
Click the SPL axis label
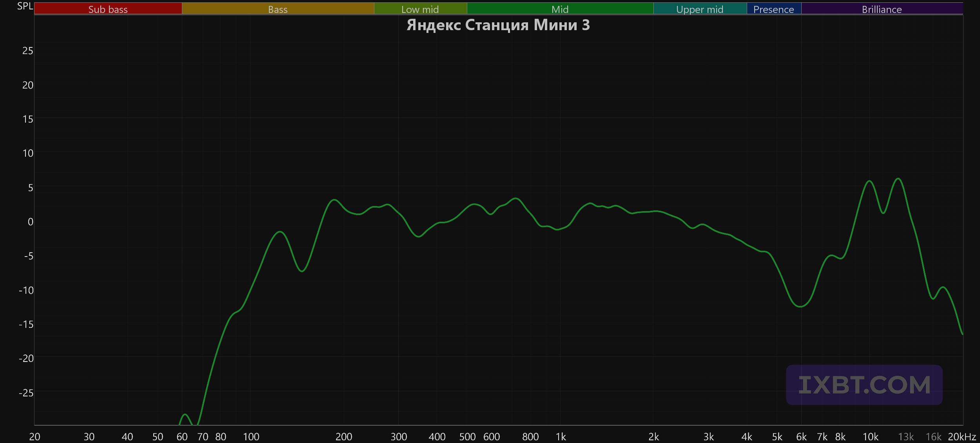25,6
